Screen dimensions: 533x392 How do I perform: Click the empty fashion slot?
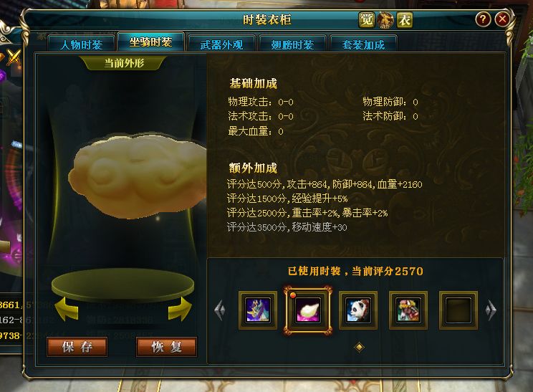458,310
